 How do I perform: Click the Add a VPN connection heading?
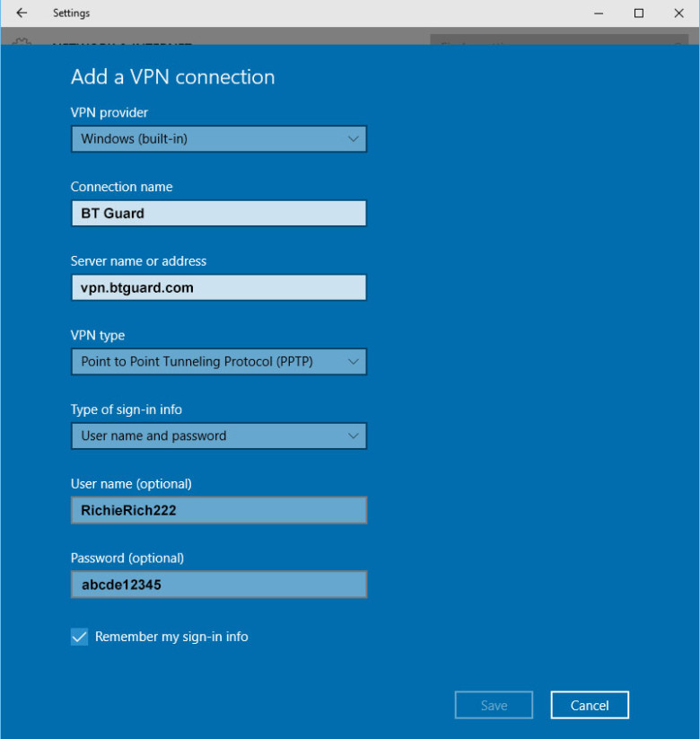click(172, 77)
